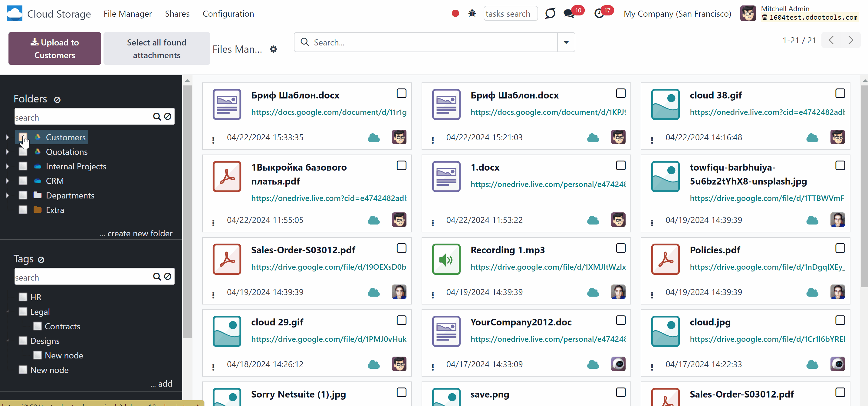Open activities clock with 17 badge
The image size is (868, 406).
pos(599,14)
